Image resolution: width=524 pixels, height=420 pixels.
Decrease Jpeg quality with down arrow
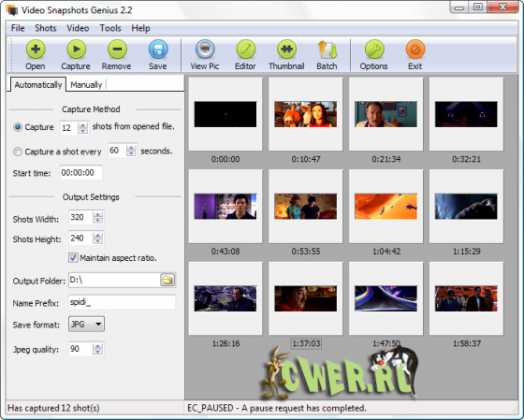98,352
